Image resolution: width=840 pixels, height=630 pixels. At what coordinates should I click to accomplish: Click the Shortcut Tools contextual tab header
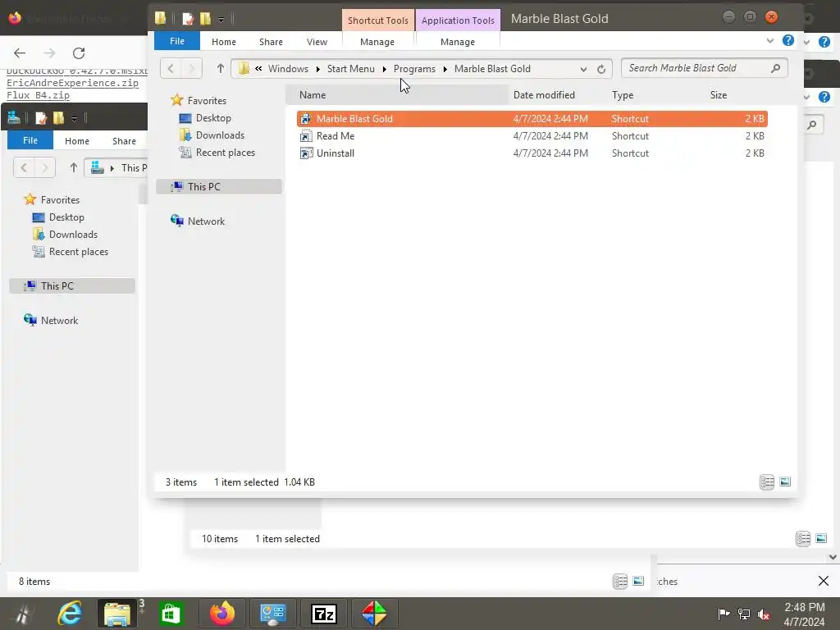[377, 21]
